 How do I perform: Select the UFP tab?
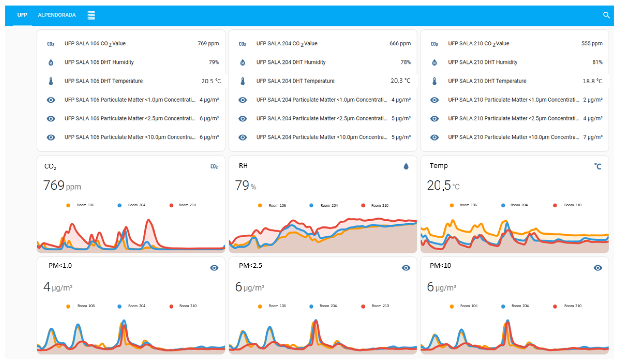[x=22, y=15]
